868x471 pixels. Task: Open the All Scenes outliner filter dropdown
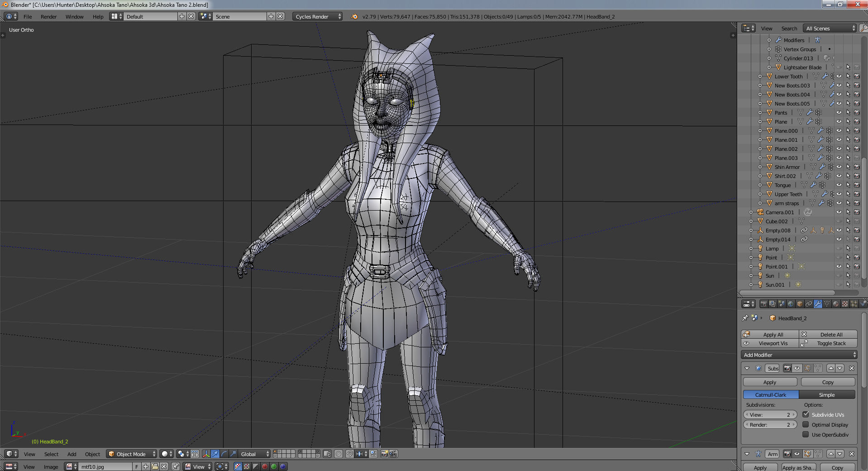point(830,28)
